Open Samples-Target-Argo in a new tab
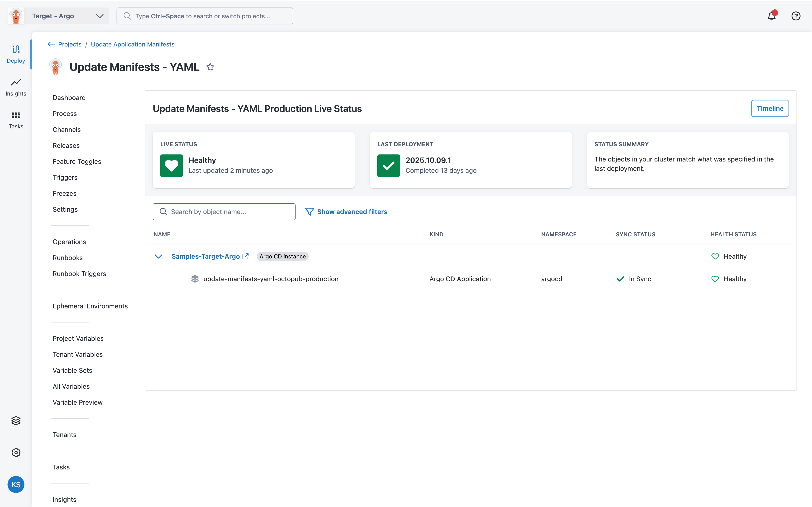Screen dimensions: 812x507 pyautogui.click(x=246, y=256)
